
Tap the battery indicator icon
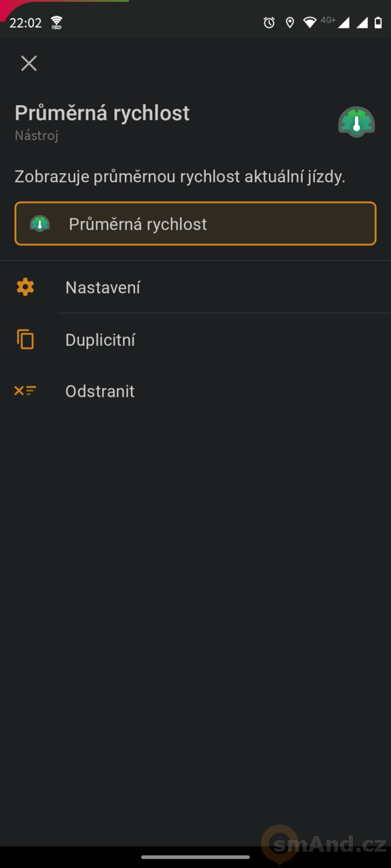[378, 22]
